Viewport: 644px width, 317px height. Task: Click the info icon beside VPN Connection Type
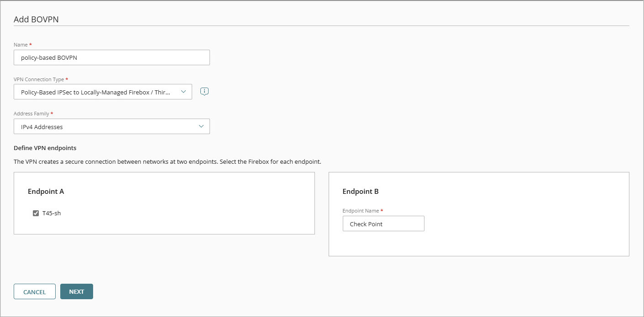(x=204, y=91)
